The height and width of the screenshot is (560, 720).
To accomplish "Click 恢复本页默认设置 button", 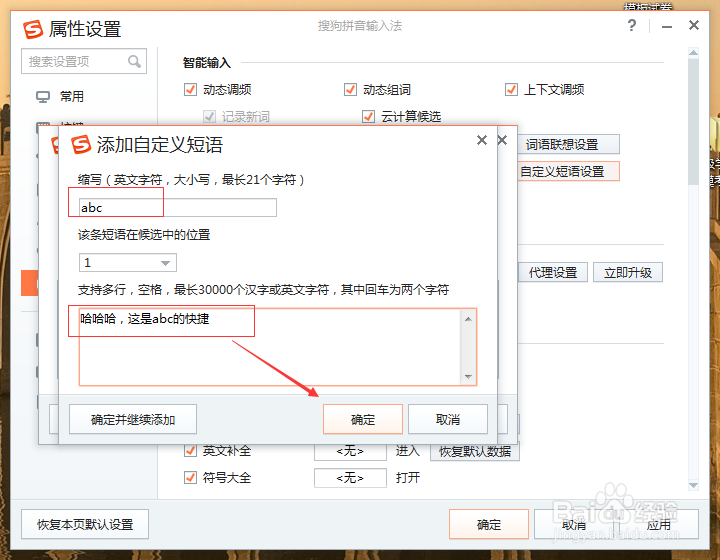I will click(x=85, y=524).
